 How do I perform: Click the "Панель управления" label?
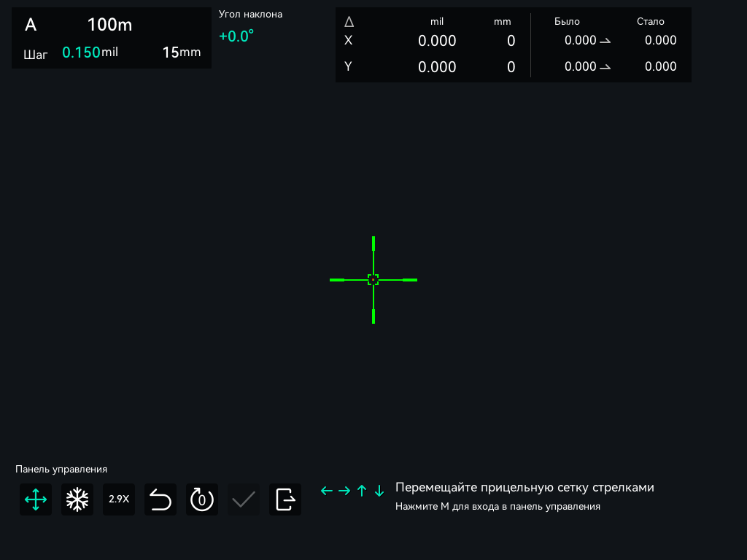tap(61, 470)
